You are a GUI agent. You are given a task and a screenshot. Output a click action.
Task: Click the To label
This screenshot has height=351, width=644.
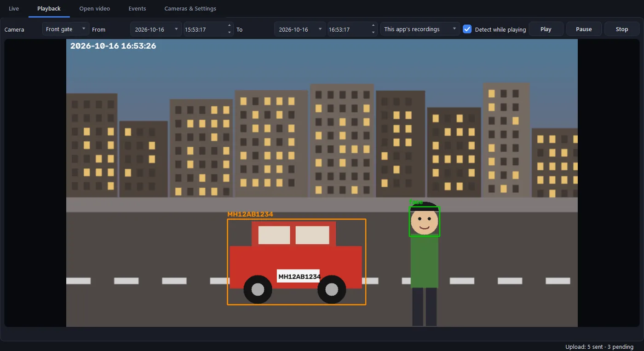click(239, 29)
